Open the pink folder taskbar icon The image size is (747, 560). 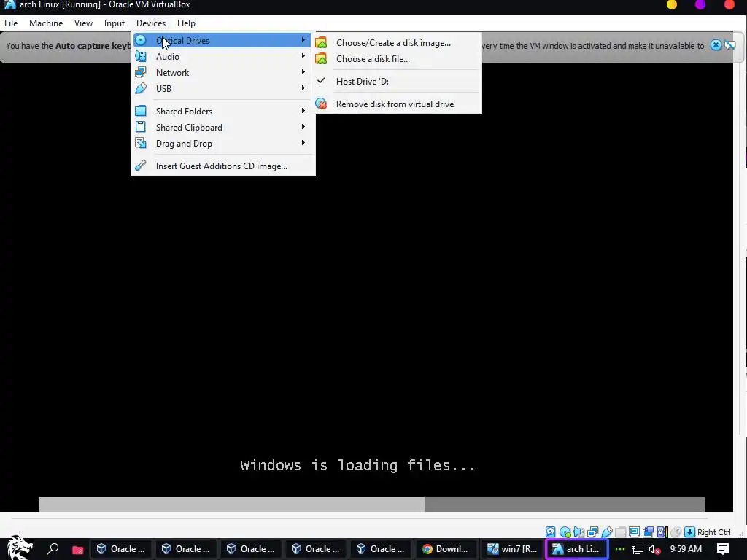[77, 550]
